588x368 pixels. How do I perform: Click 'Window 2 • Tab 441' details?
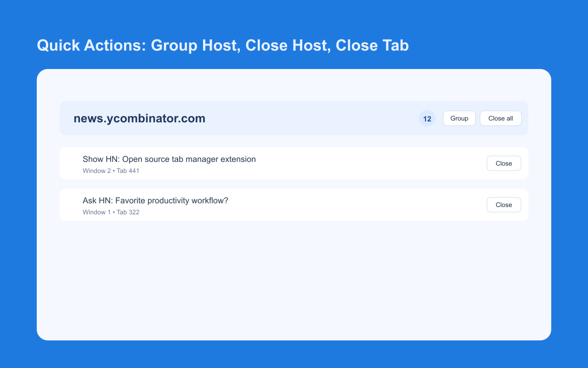[x=111, y=171]
